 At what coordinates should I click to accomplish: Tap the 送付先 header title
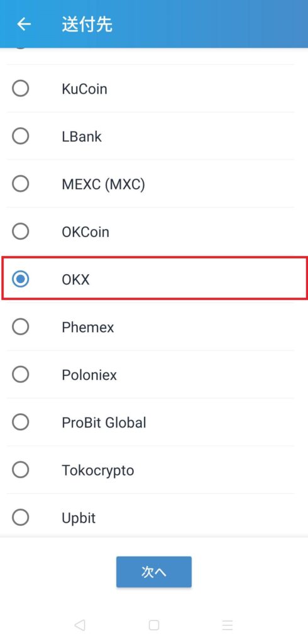[x=87, y=25]
